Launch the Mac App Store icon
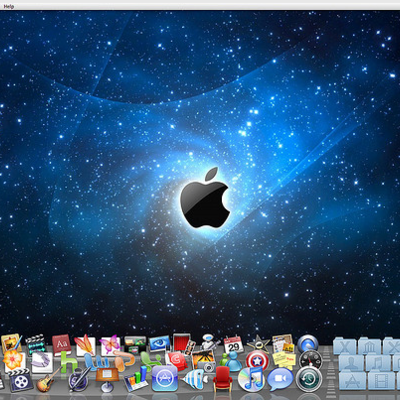400x400 pixels. click(165, 379)
